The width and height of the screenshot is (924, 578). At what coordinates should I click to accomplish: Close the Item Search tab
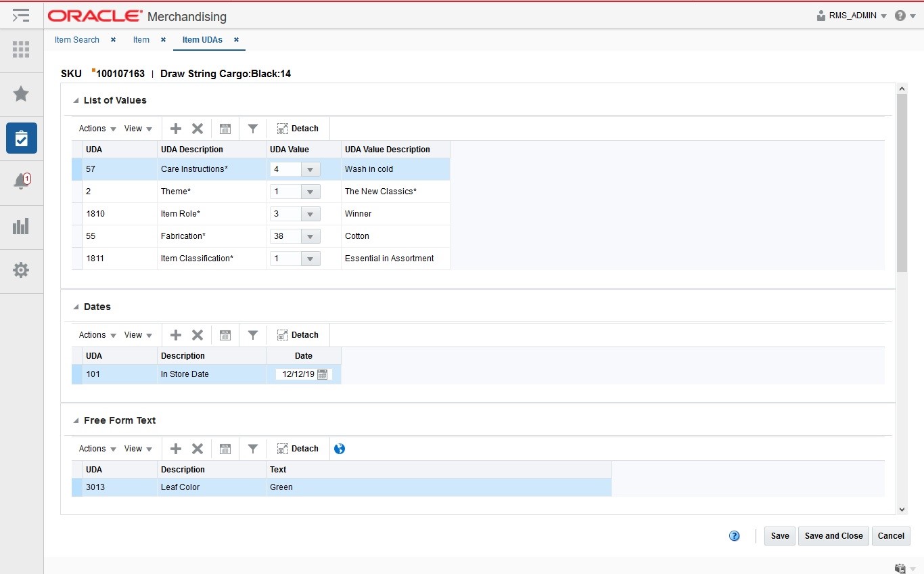pyautogui.click(x=113, y=40)
